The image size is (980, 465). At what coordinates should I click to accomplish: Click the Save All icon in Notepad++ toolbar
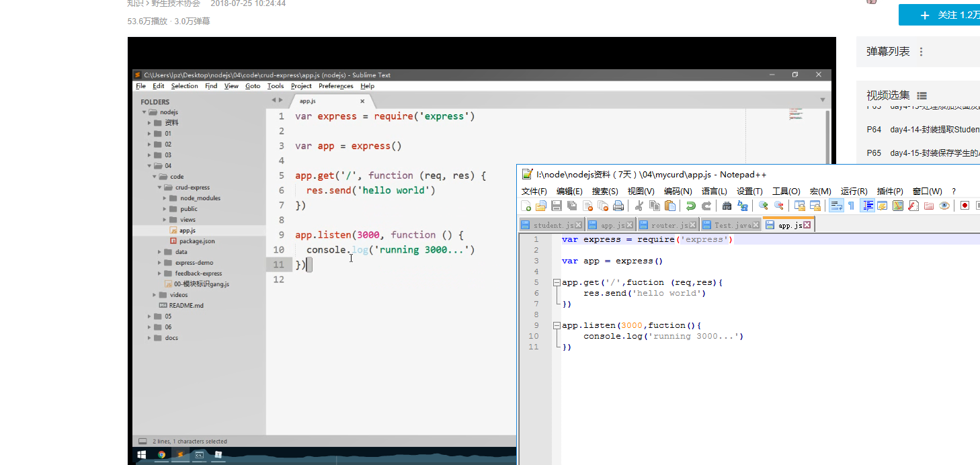(572, 206)
